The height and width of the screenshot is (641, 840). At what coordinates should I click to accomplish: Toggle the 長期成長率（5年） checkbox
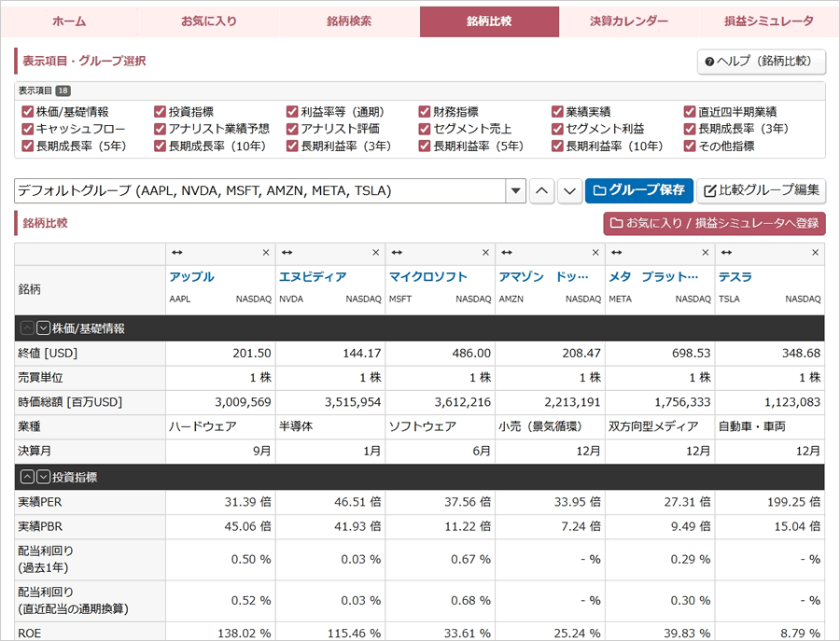pos(28,146)
